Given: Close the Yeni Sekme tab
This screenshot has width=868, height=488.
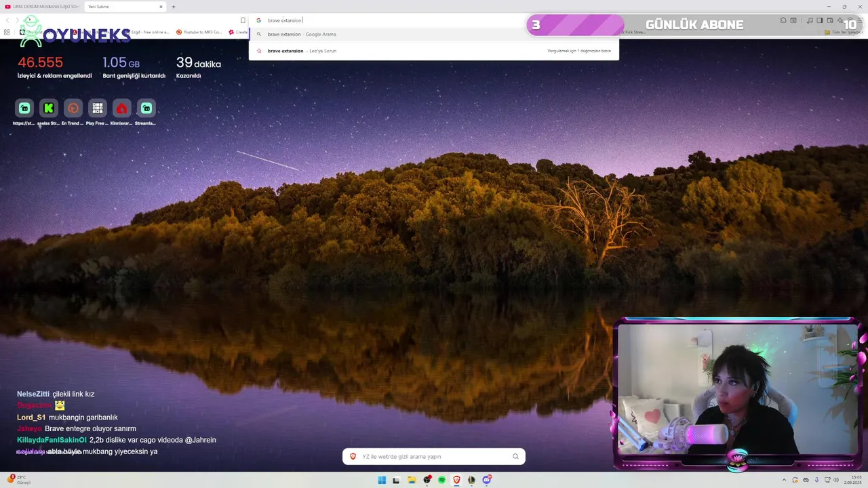Looking at the screenshot, I should pos(161,7).
